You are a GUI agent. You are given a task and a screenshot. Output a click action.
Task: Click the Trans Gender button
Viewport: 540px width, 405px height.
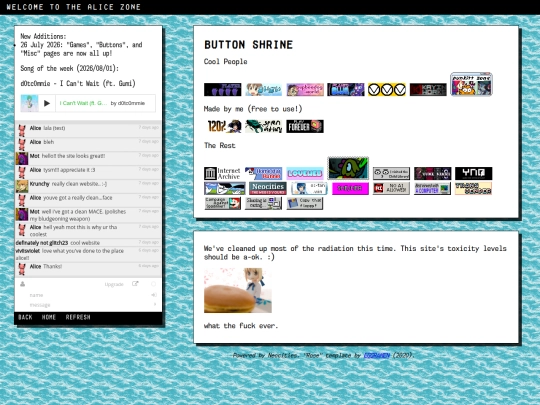pos(473,188)
